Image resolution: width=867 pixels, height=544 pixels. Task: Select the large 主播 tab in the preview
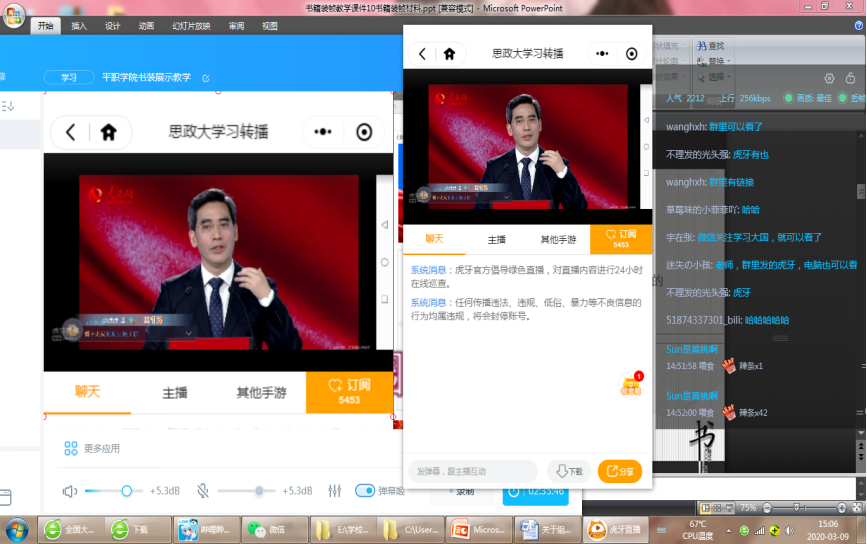pyautogui.click(x=175, y=393)
